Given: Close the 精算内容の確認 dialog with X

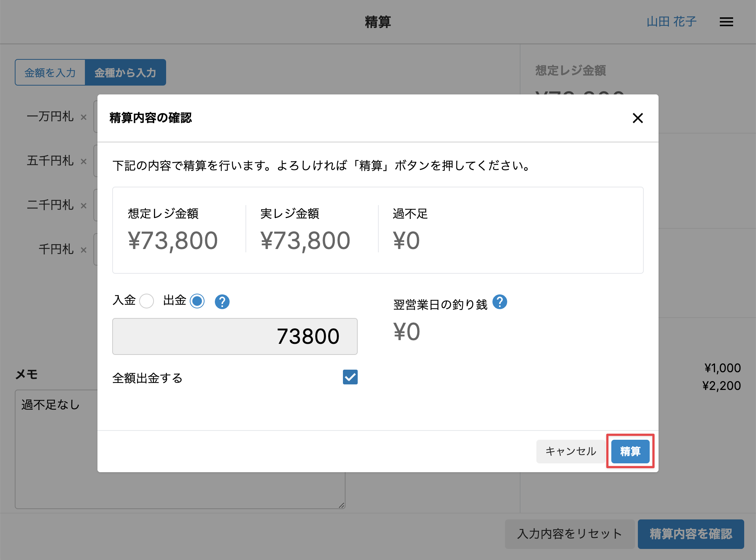Looking at the screenshot, I should click(x=638, y=118).
